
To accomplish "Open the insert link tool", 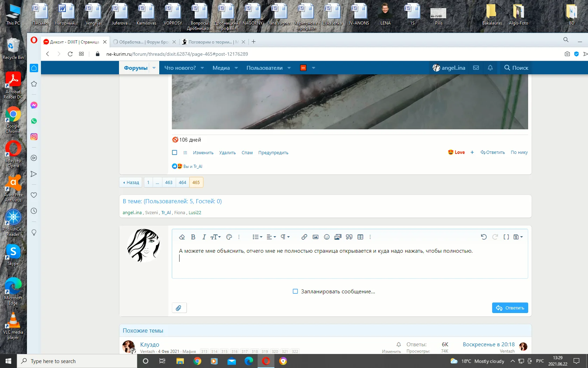I will pos(304,237).
